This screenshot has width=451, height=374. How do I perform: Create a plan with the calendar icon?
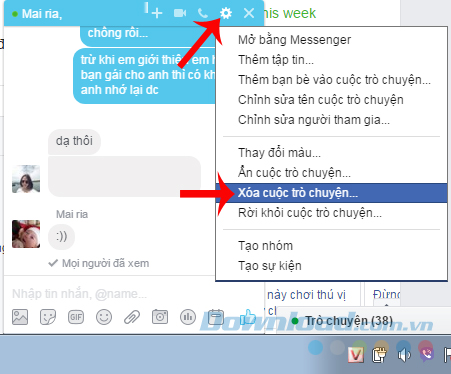pos(216,317)
